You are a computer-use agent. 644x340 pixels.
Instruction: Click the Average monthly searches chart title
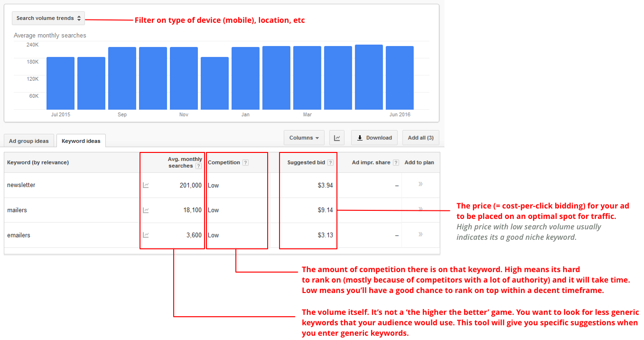pos(50,36)
